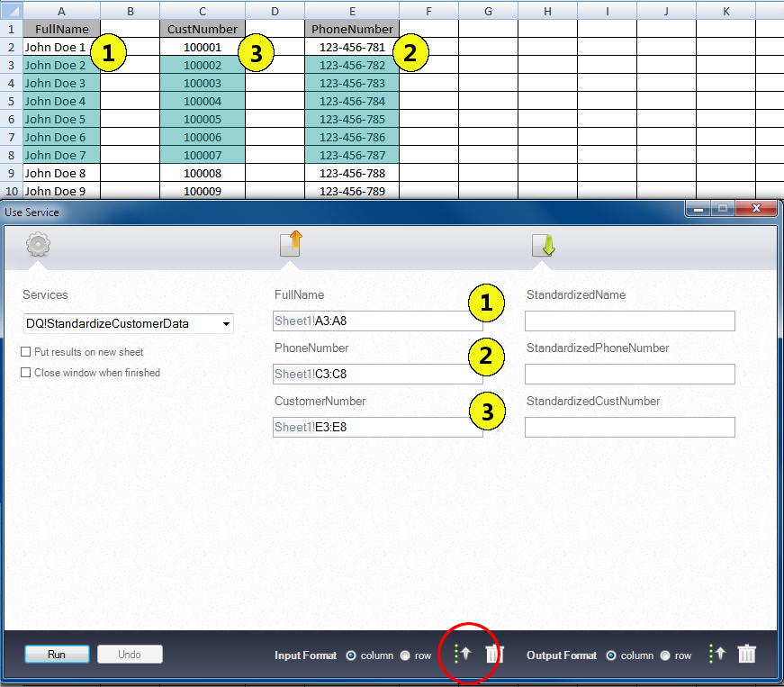Image resolution: width=784 pixels, height=687 pixels.
Task: Select column C header
Action: click(203, 11)
